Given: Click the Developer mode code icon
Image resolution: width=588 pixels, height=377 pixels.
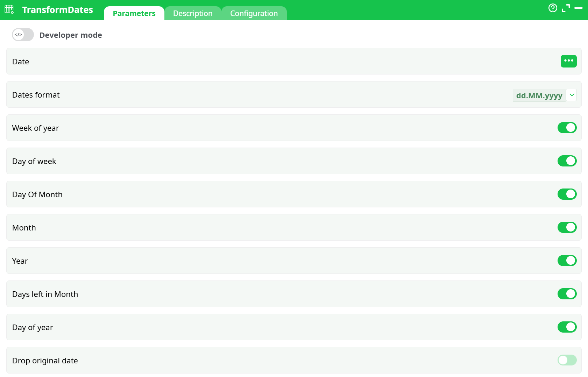Looking at the screenshot, I should point(18,35).
